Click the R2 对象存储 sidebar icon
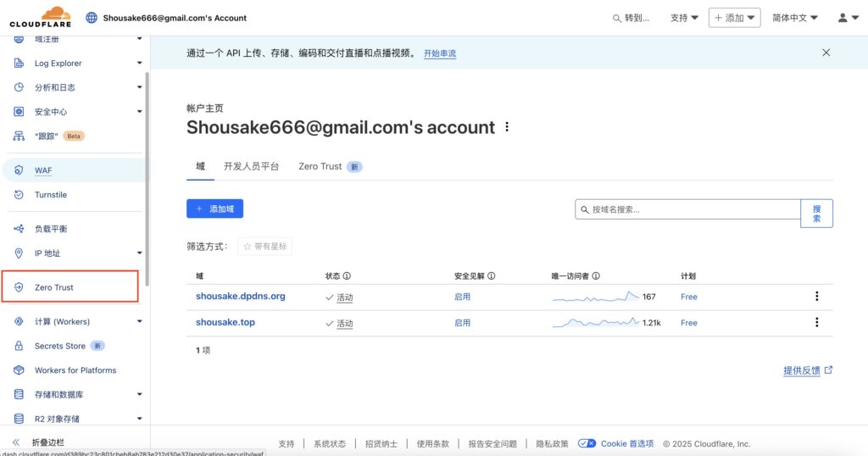This screenshot has width=868, height=456. point(19,419)
